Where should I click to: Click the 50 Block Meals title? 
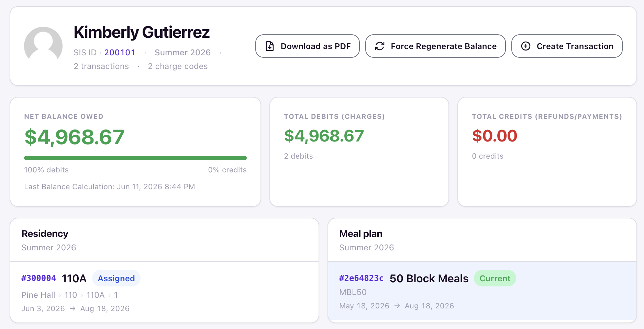point(429,279)
